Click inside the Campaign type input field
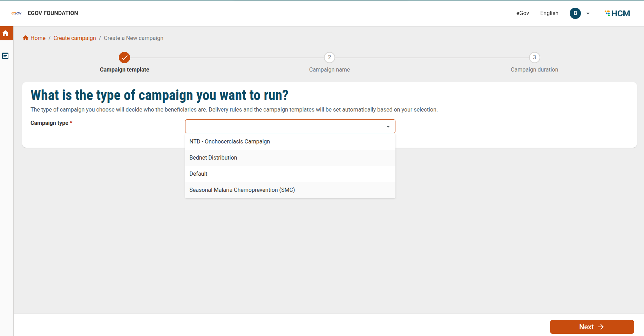The height and width of the screenshot is (336, 644). click(284, 126)
